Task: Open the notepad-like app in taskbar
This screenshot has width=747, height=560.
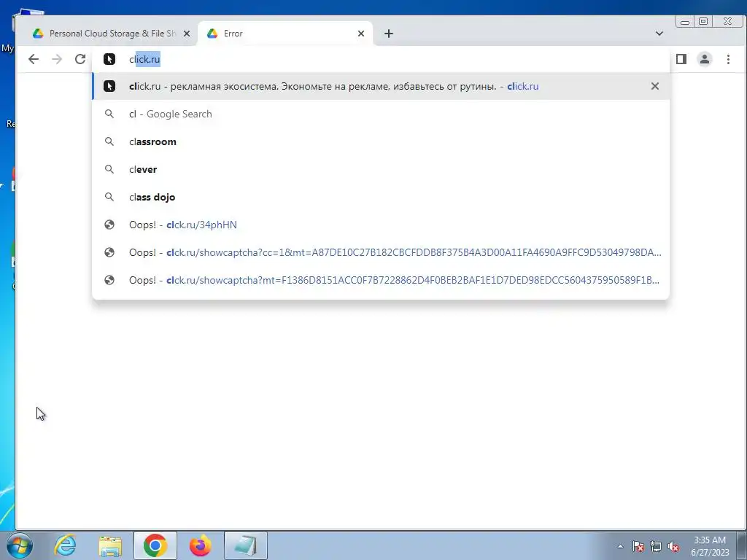Action: (x=245, y=545)
